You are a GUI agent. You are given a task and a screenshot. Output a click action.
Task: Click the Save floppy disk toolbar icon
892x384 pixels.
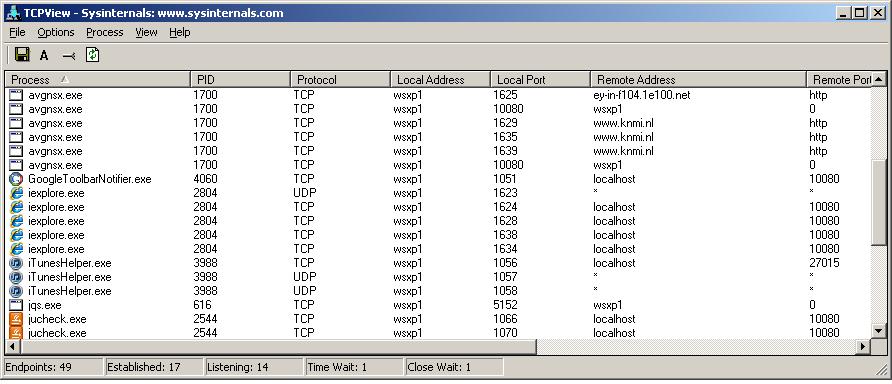coord(22,55)
